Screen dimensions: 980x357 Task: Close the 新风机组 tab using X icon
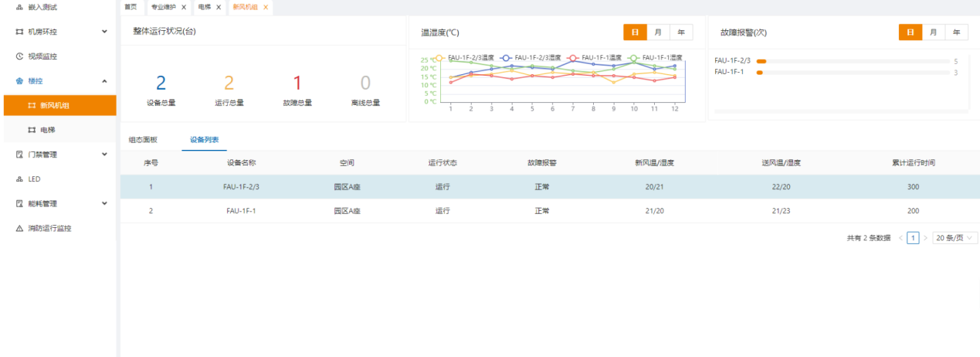[x=266, y=7]
